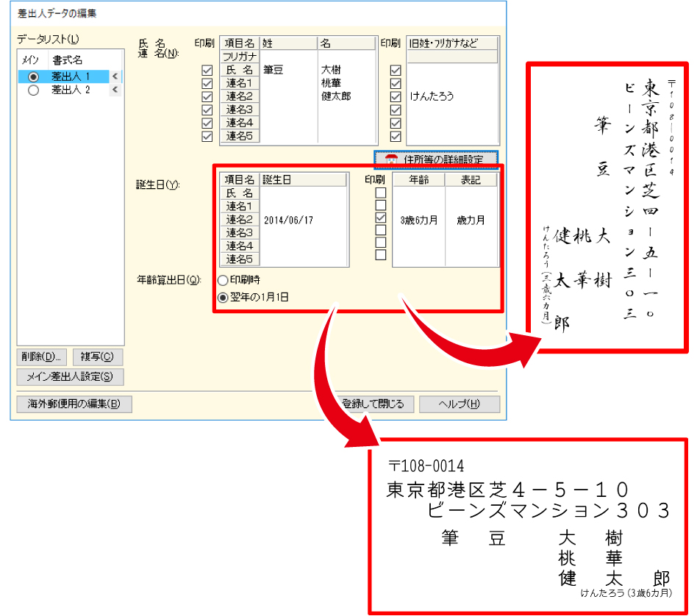The height and width of the screenshot is (616, 697).
Task: Click the birthday cell 2014/06/17
Action: [x=288, y=220]
